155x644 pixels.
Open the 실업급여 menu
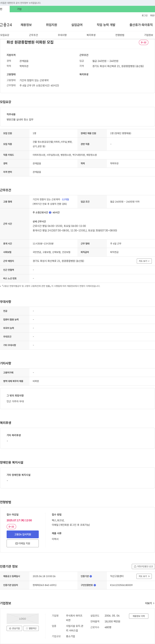pyautogui.click(x=77, y=25)
